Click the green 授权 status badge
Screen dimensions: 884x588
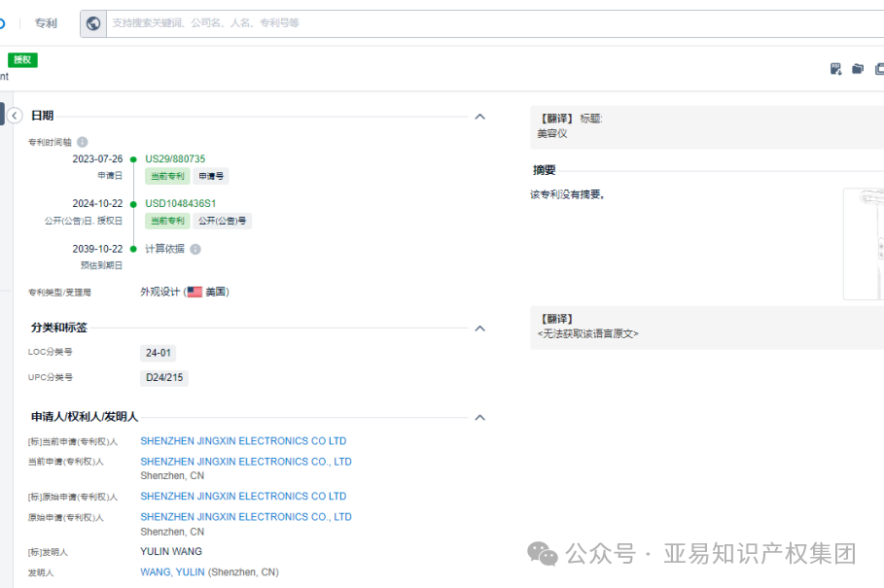(x=22, y=59)
